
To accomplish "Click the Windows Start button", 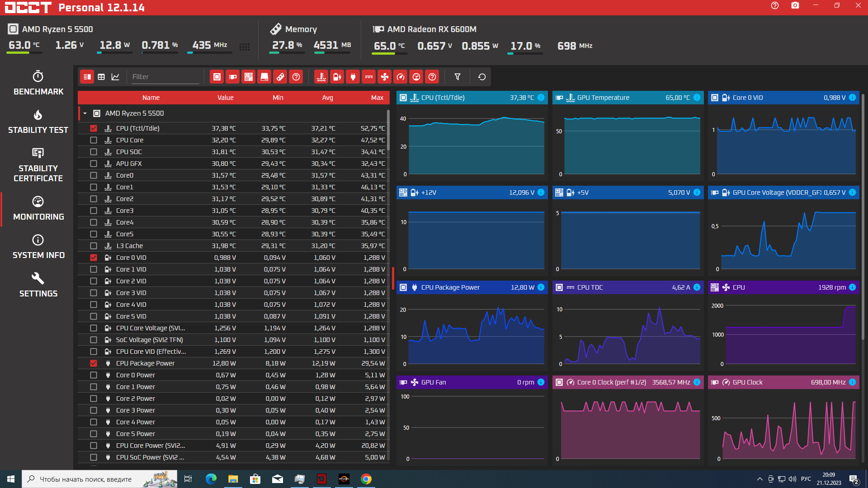I will click(x=11, y=479).
